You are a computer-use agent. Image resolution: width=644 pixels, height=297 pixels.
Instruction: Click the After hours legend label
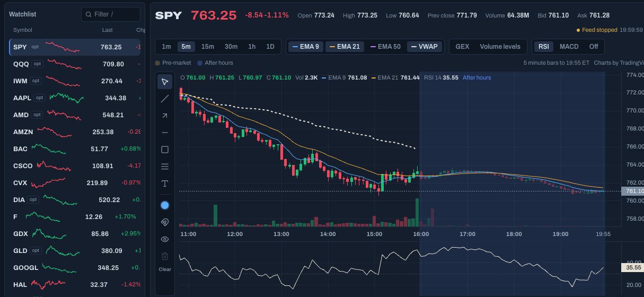pos(215,63)
